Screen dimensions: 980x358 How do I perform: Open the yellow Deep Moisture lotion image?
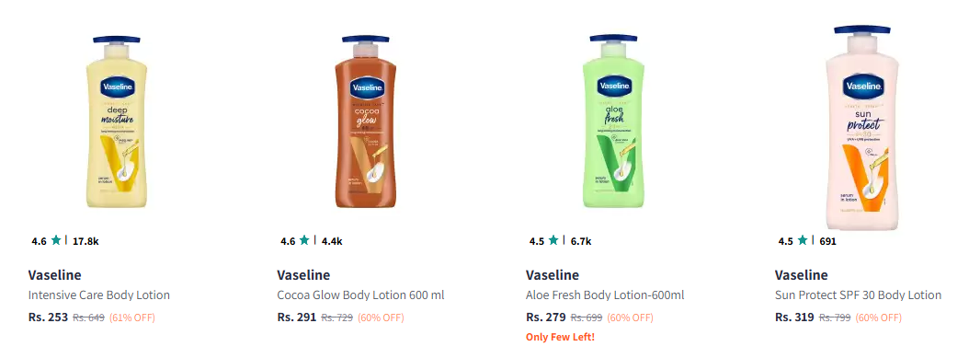pos(116,122)
